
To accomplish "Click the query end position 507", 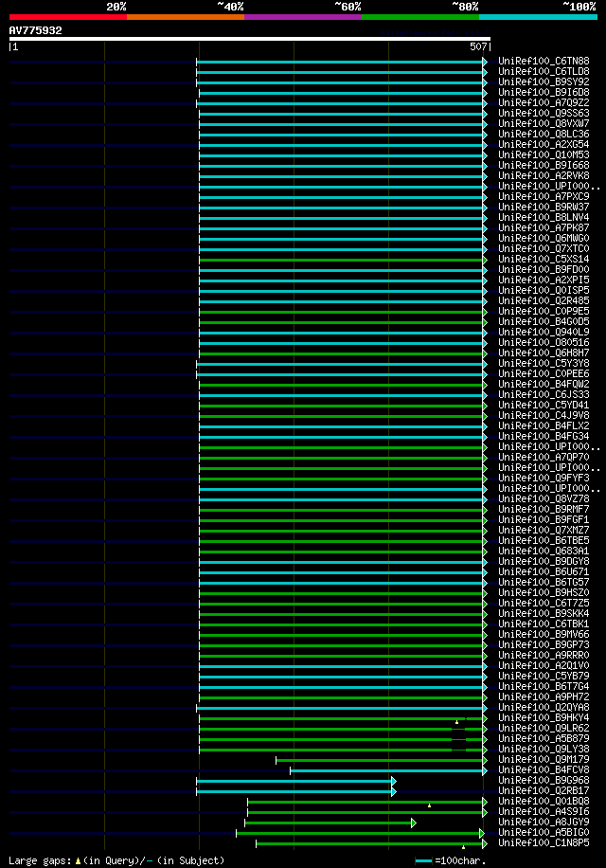I will [x=478, y=47].
